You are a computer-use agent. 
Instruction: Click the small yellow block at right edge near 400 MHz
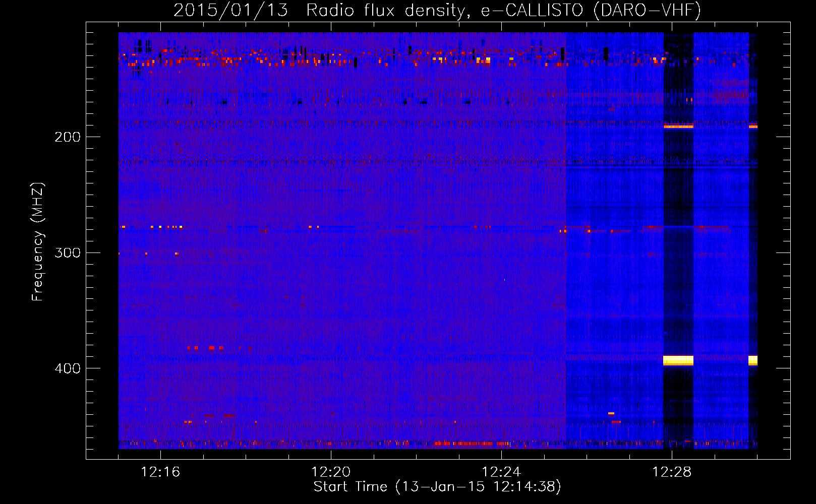[752, 360]
